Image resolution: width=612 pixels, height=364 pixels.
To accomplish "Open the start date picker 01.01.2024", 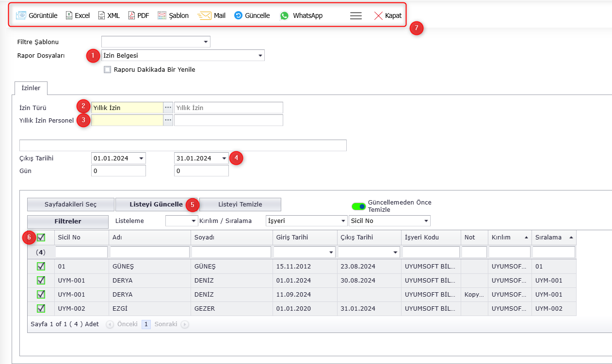I will click(141, 158).
